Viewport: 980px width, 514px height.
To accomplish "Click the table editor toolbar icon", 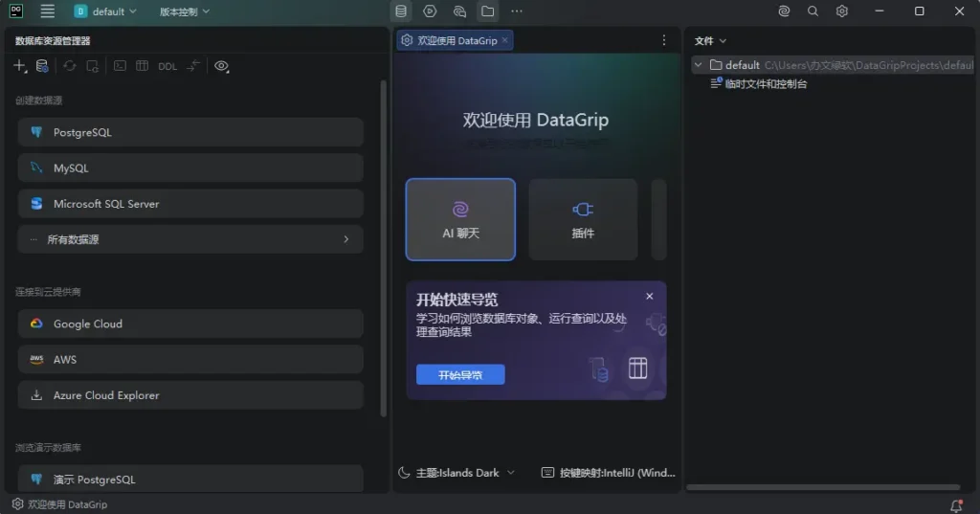I will pyautogui.click(x=143, y=66).
